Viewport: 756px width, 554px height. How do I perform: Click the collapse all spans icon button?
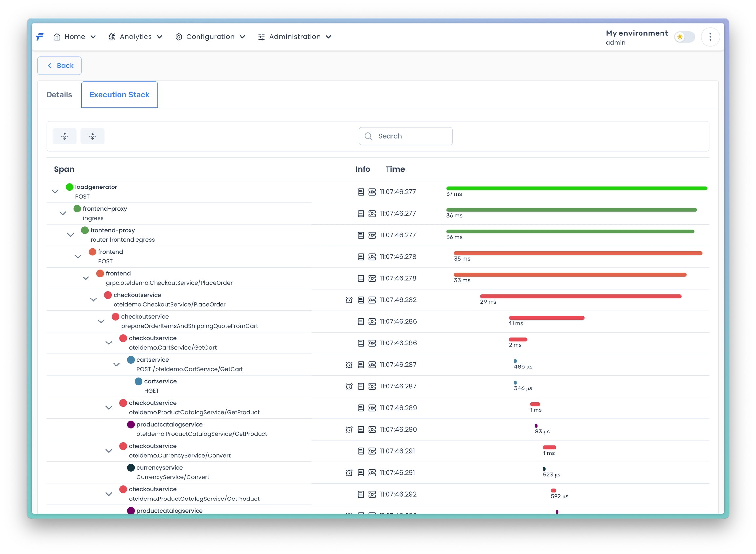click(x=93, y=136)
